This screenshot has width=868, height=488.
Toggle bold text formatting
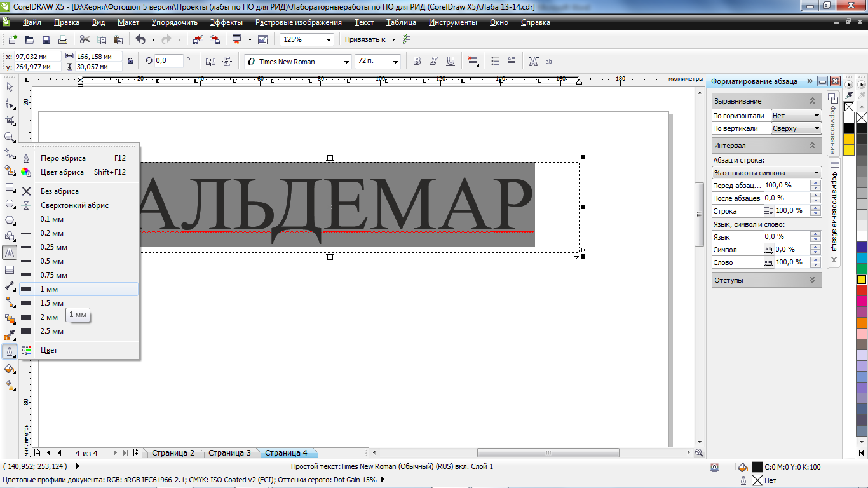[x=417, y=62]
